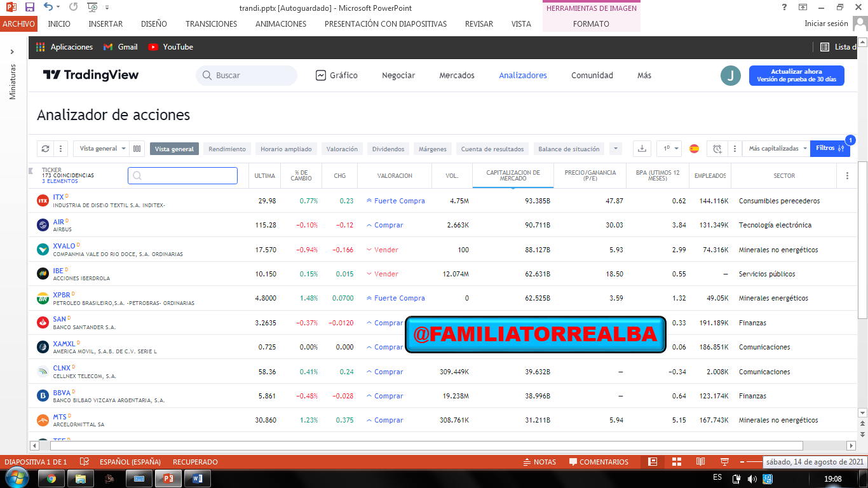Click the ArcelorMittal MTS logo icon
868x488 pixels.
coord(43,420)
